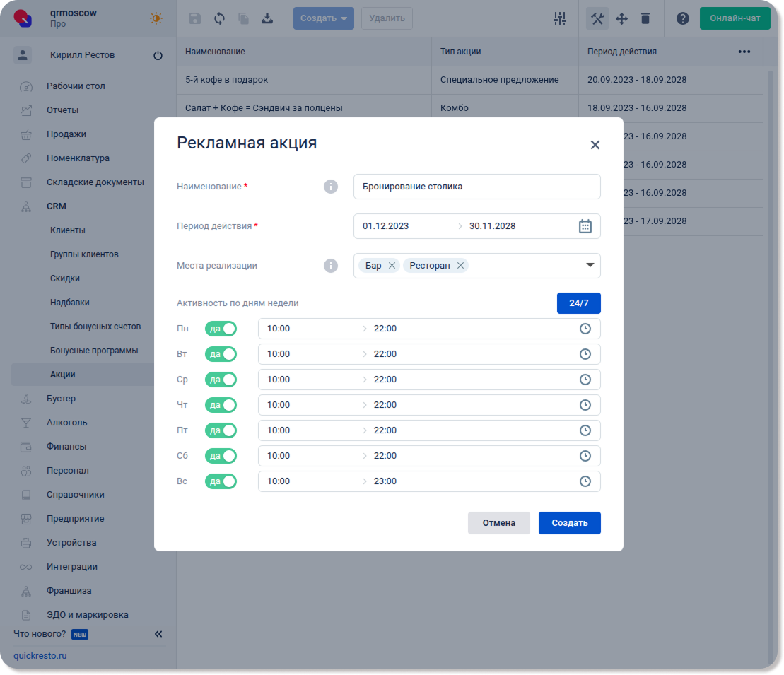The image size is (784, 675).
Task: Open the filter sliders settings icon
Action: pyautogui.click(x=560, y=18)
